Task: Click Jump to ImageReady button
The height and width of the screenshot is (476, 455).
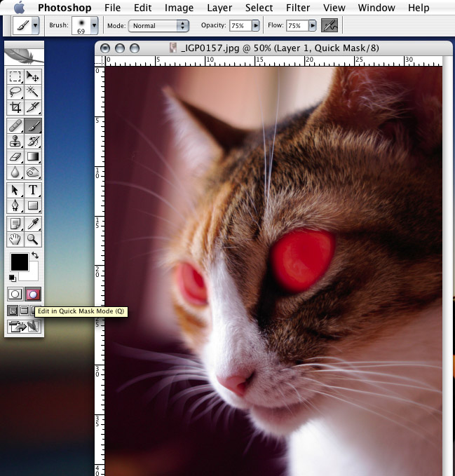Action: tap(24, 327)
